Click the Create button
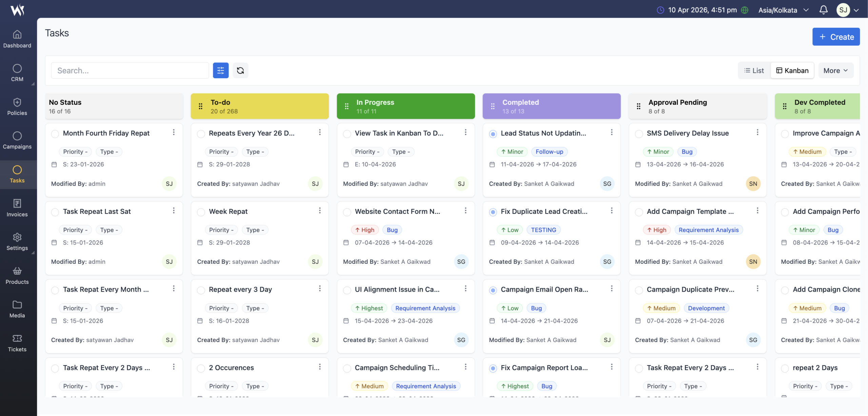 (x=836, y=37)
